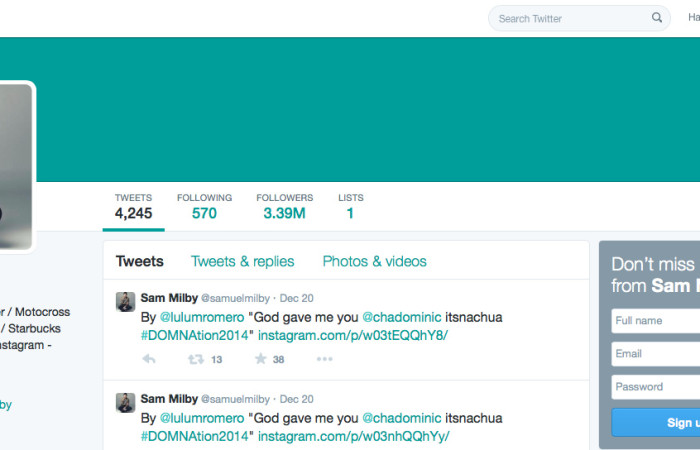Image resolution: width=700 pixels, height=450 pixels.
Task: Open instagram link ending w03nhQQhYy
Action: [354, 436]
